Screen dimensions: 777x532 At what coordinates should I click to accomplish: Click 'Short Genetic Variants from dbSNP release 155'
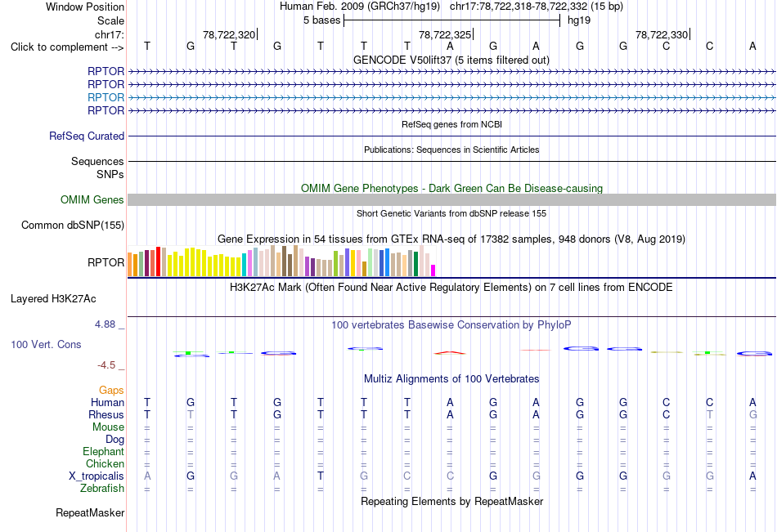pos(451,213)
